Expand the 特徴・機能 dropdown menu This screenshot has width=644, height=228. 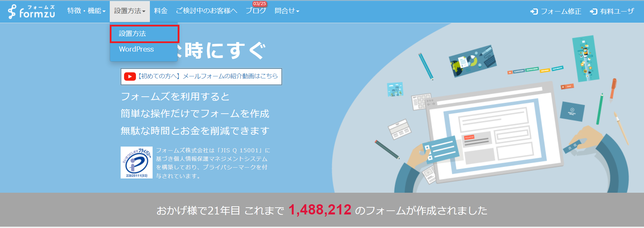click(x=86, y=11)
